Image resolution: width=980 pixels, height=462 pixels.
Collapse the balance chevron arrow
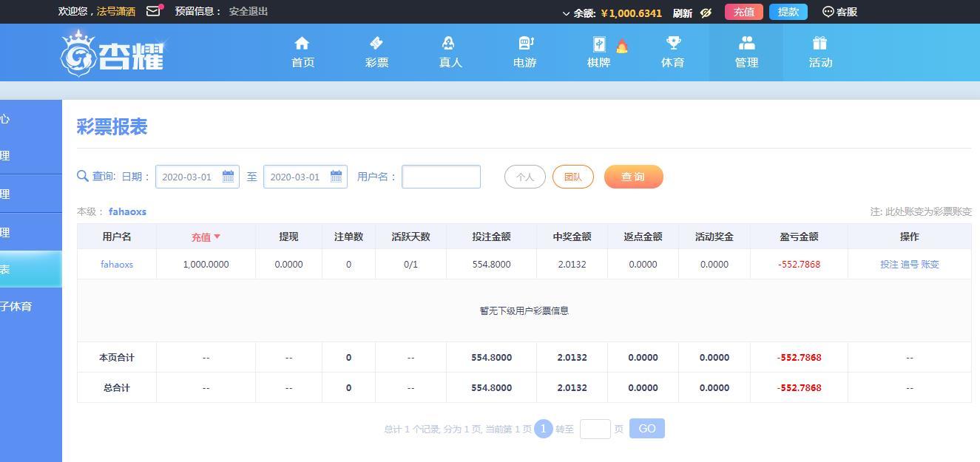click(566, 13)
